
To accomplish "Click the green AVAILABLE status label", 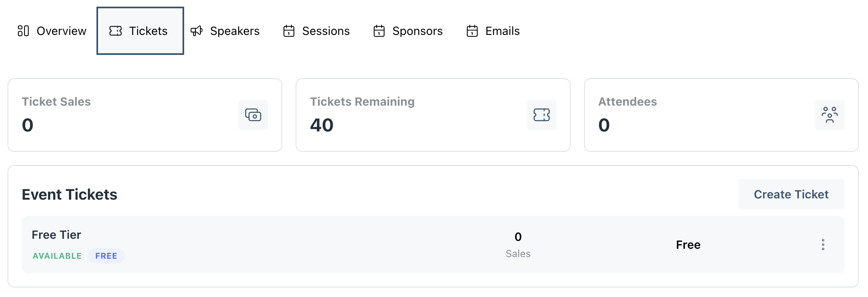I will (57, 256).
